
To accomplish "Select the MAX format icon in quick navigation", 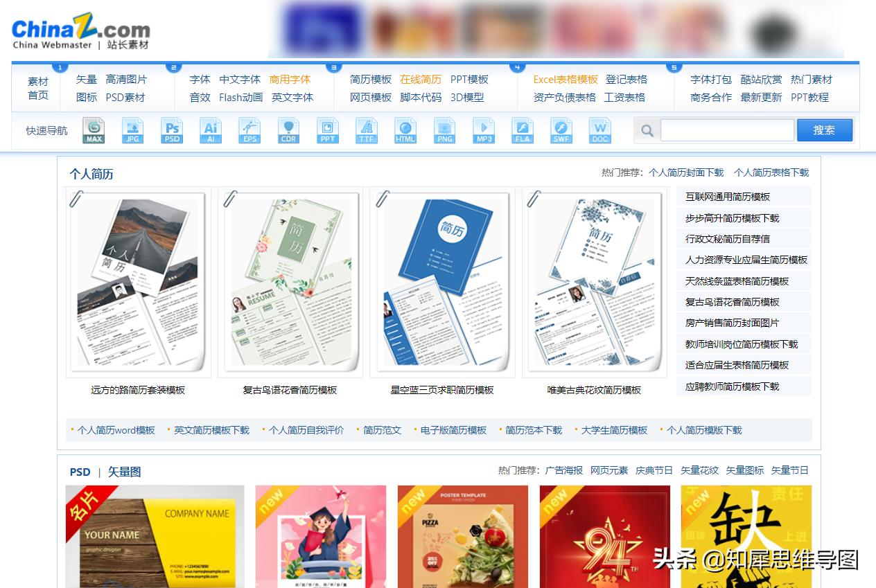I will click(x=94, y=130).
